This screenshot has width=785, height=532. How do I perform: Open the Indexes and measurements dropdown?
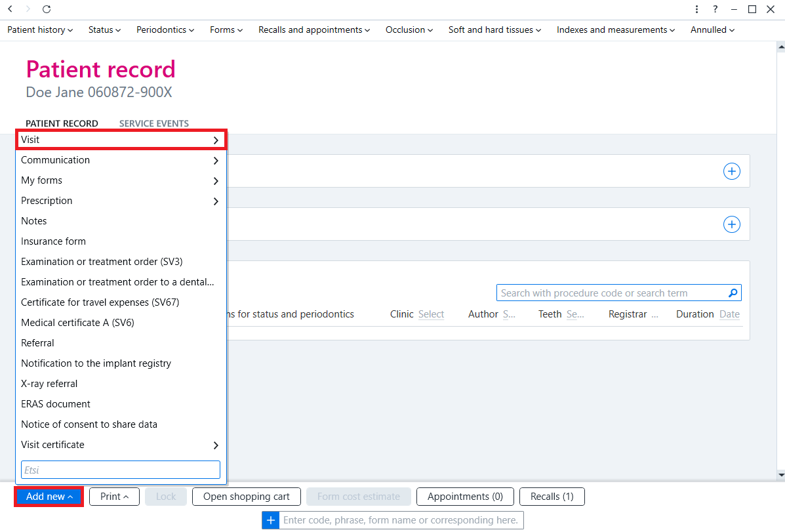[616, 30]
